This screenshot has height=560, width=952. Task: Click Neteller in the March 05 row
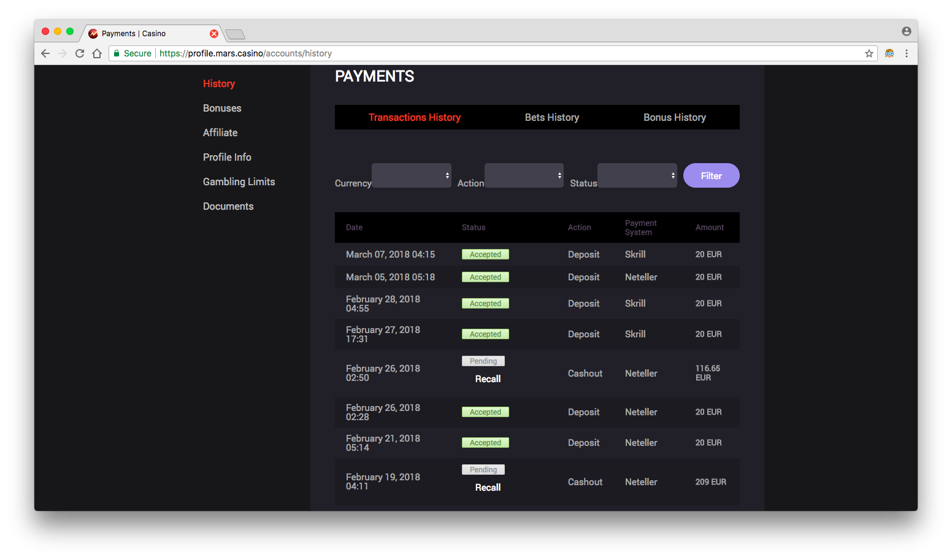[x=641, y=277]
